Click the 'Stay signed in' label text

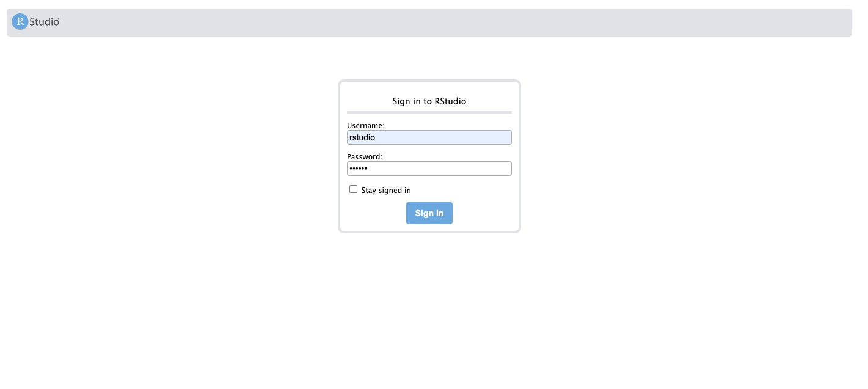386,191
